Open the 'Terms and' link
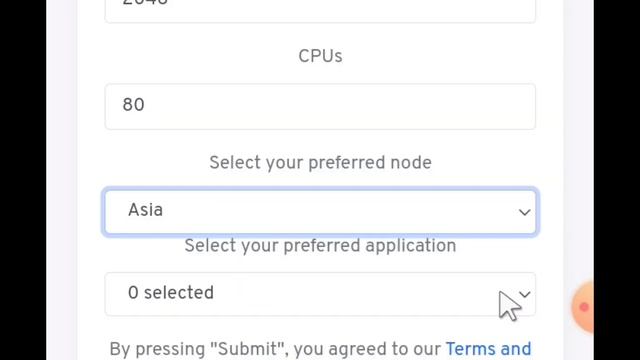This screenshot has width=640, height=360. click(x=488, y=349)
